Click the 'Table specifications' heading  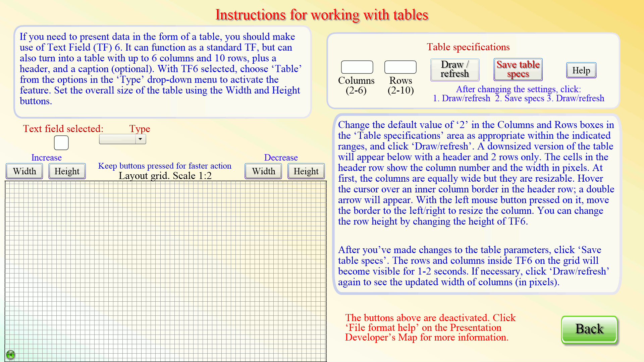pos(468,47)
